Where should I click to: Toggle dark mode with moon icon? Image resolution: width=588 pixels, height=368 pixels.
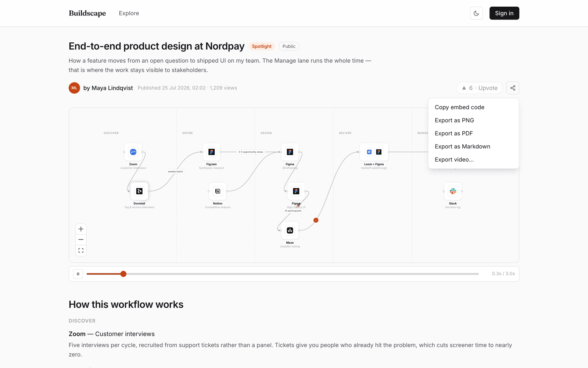coord(476,13)
